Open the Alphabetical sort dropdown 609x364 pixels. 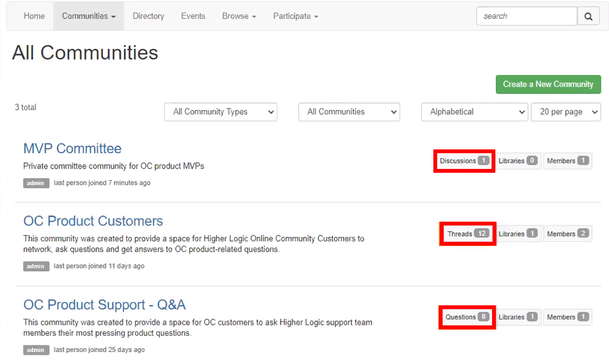tap(475, 112)
